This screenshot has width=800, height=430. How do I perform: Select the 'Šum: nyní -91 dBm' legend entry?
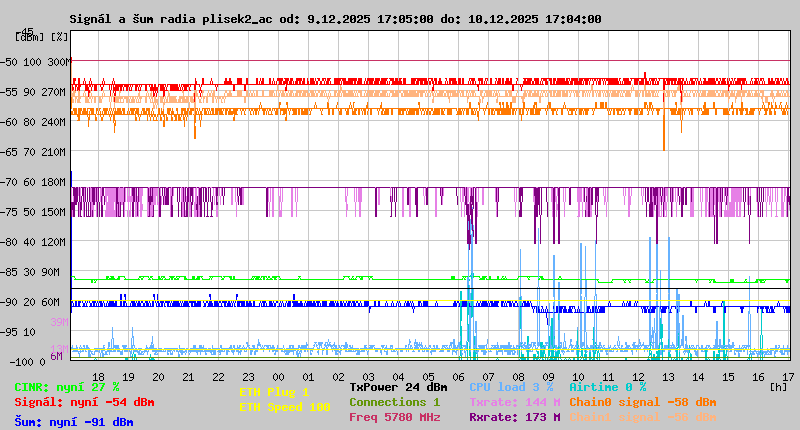74,422
